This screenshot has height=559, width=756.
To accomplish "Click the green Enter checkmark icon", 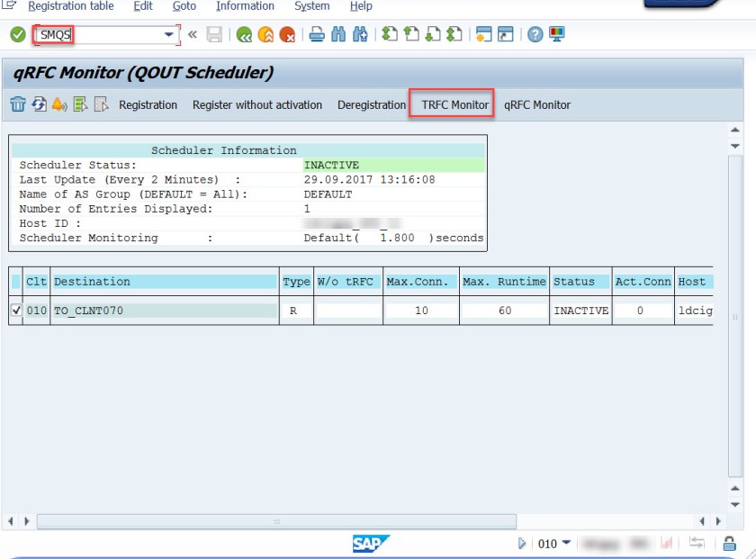I will coord(17,35).
